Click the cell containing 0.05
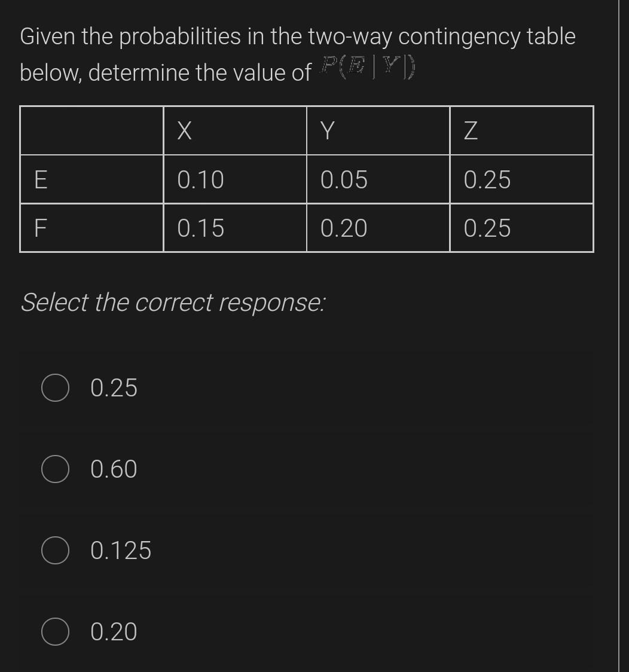This screenshot has height=672, width=629. pos(343,179)
